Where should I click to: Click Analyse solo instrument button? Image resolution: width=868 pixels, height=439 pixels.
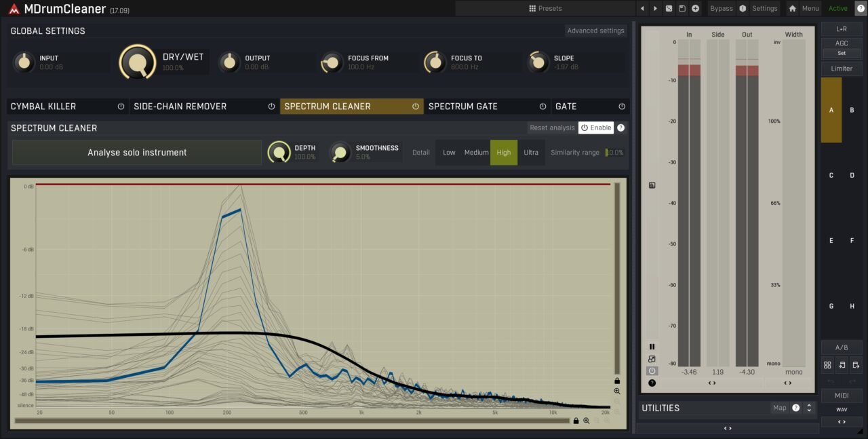[137, 153]
